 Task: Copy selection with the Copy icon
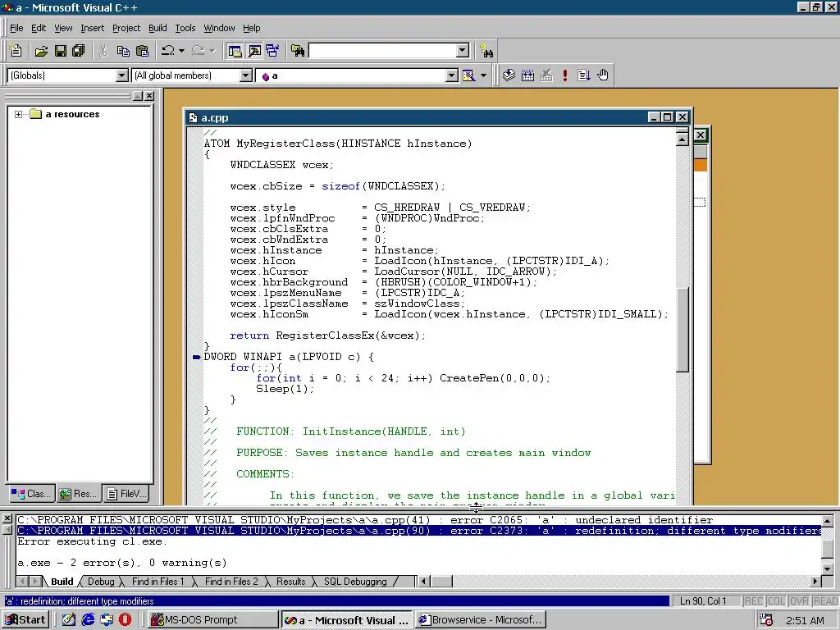click(123, 51)
